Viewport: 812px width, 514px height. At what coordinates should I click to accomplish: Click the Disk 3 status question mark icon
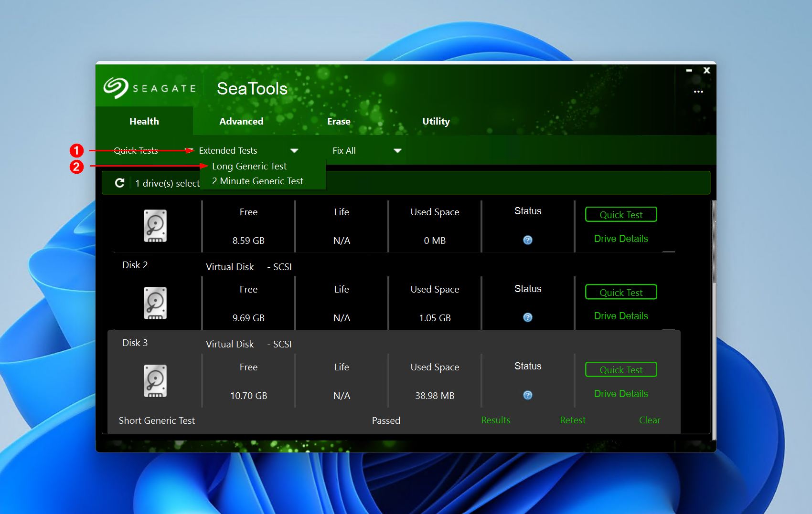pos(528,395)
